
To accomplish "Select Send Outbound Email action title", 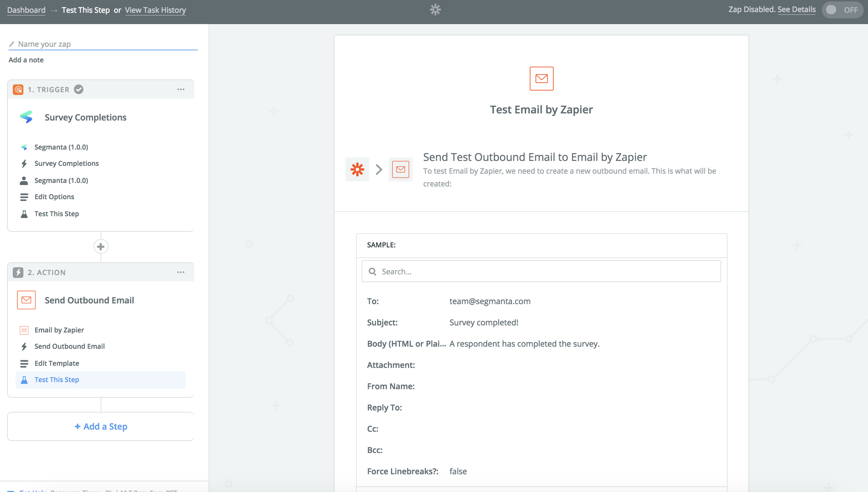I will click(x=89, y=300).
